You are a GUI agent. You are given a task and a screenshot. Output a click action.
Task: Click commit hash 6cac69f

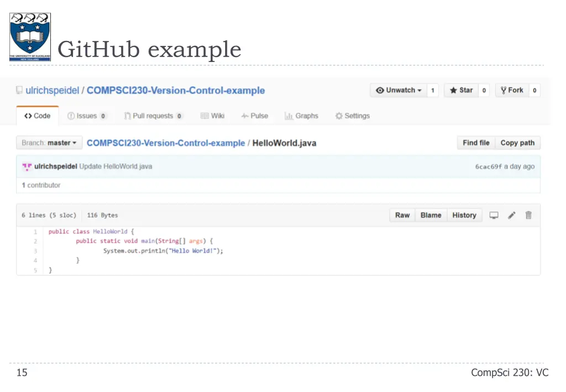[x=489, y=167]
